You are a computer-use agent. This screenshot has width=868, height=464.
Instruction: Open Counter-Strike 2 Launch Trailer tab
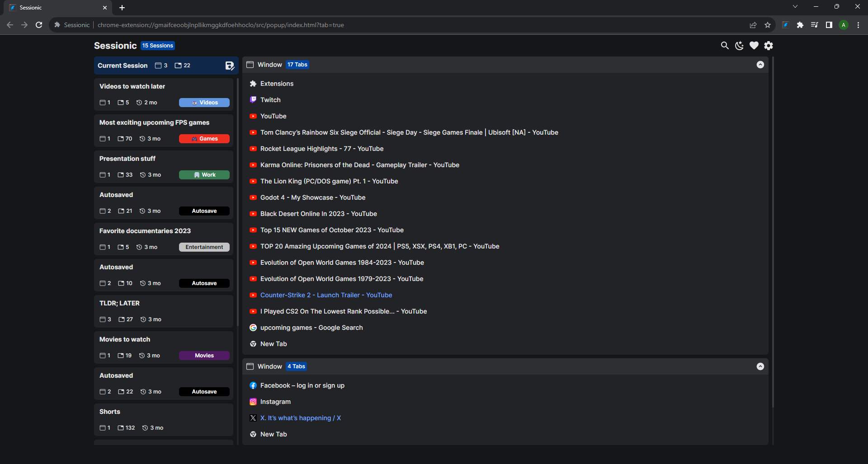tap(326, 295)
